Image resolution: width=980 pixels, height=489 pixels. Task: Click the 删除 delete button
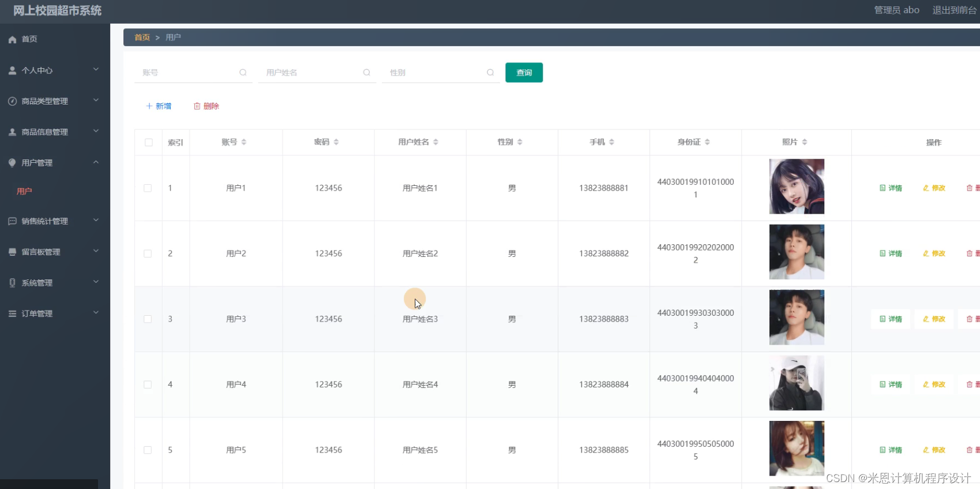(x=206, y=106)
